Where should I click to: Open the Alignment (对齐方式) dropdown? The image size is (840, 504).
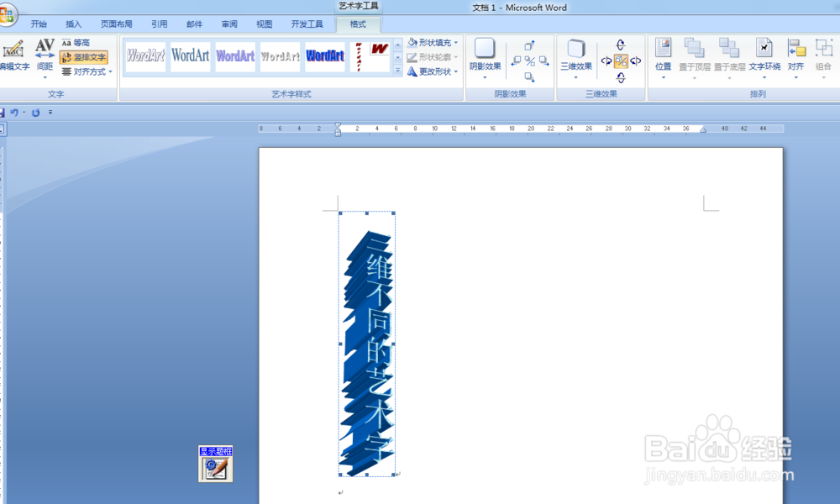[87, 71]
